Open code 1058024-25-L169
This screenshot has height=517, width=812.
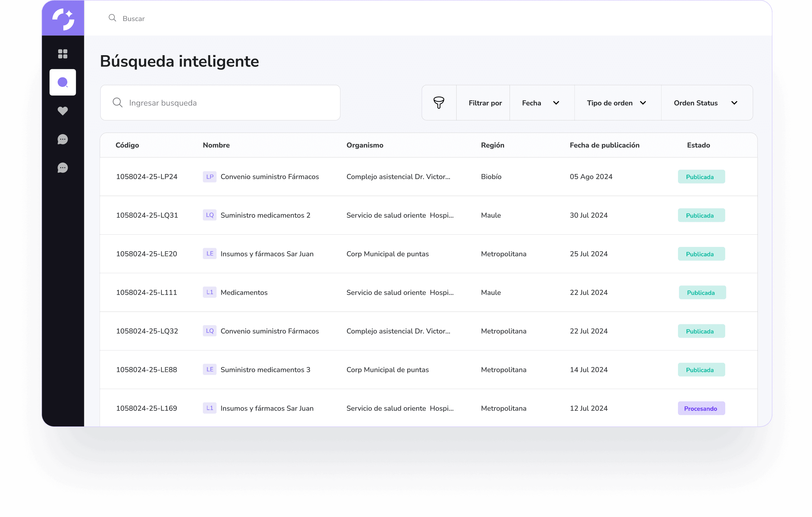[146, 408]
